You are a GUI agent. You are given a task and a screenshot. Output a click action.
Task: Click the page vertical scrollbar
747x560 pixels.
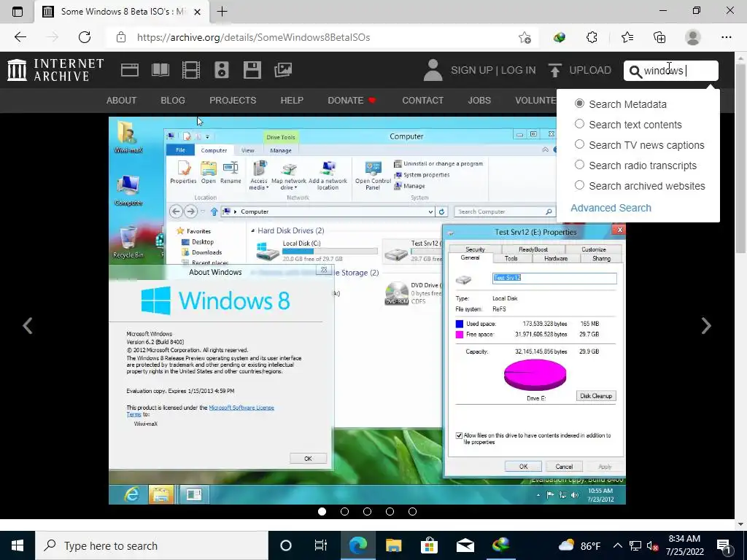[740, 157]
